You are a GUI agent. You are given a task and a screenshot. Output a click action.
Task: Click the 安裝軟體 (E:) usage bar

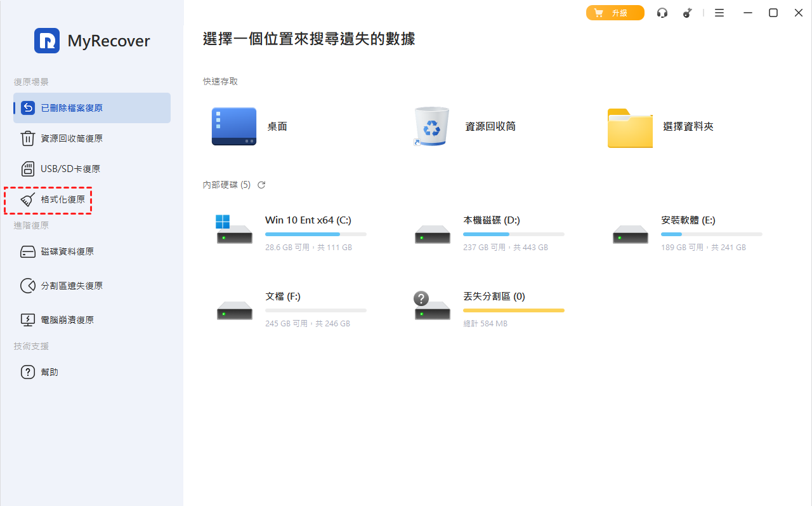(711, 234)
